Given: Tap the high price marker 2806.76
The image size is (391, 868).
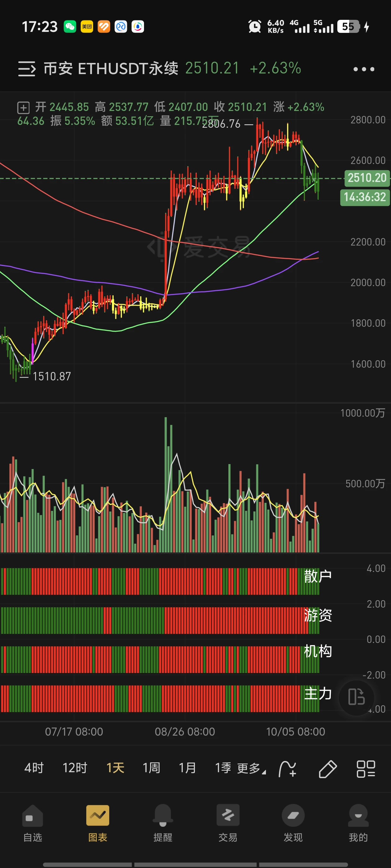Looking at the screenshot, I should pos(221,124).
